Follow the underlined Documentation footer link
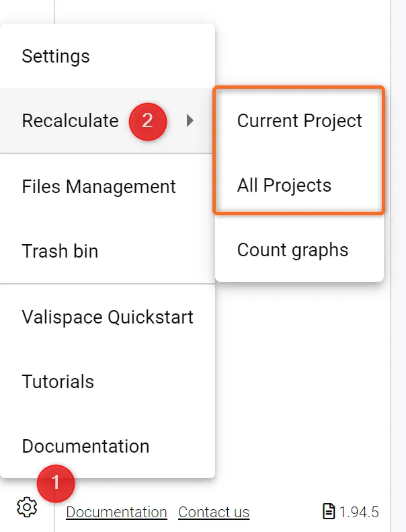This screenshot has height=532, width=406. tap(116, 512)
